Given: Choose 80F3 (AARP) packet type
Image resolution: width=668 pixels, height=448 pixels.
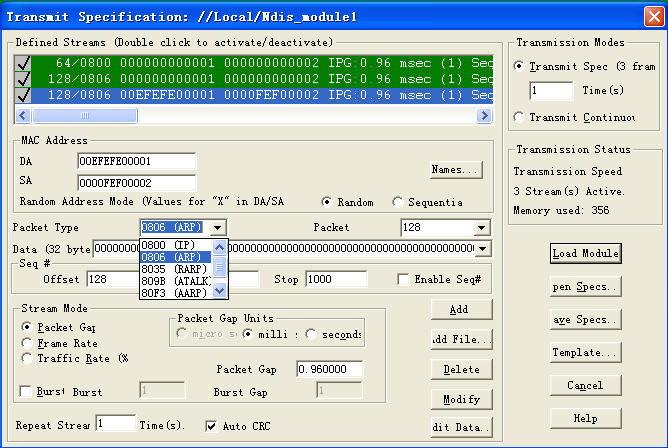Looking at the screenshot, I should [176, 293].
